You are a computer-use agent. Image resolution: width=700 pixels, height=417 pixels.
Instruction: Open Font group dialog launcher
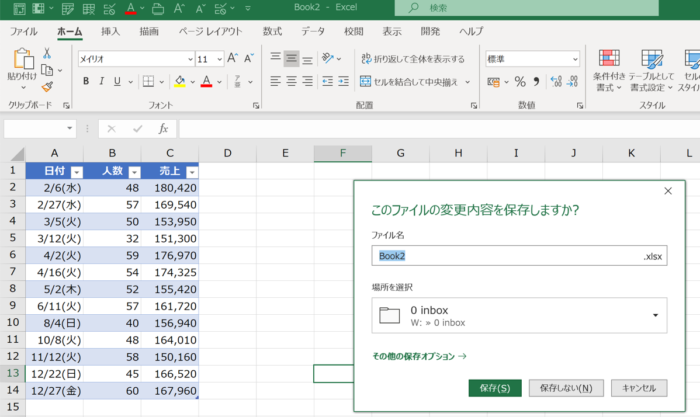pos(256,106)
